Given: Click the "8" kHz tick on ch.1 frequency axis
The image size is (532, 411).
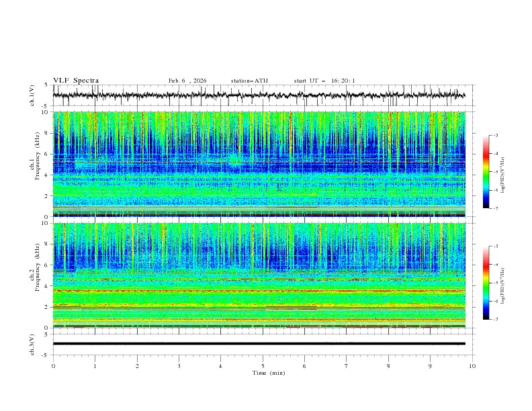Looking at the screenshot, I should click(x=48, y=133).
